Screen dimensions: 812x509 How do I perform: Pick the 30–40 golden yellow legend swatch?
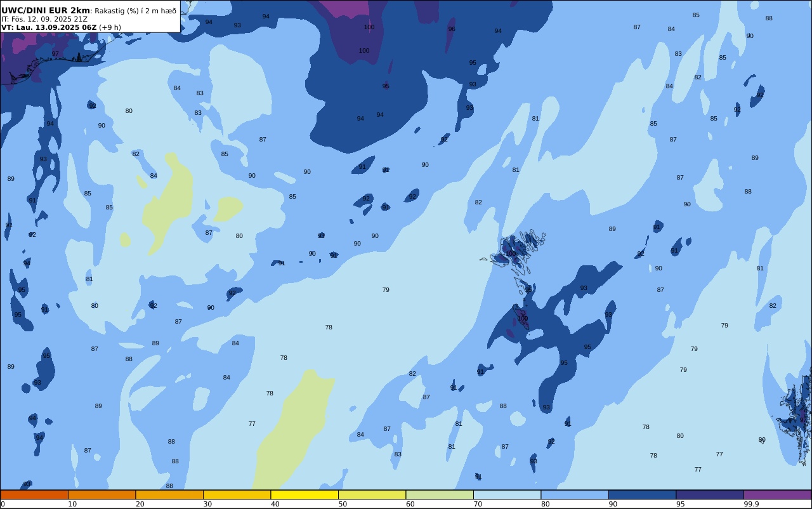click(237, 494)
